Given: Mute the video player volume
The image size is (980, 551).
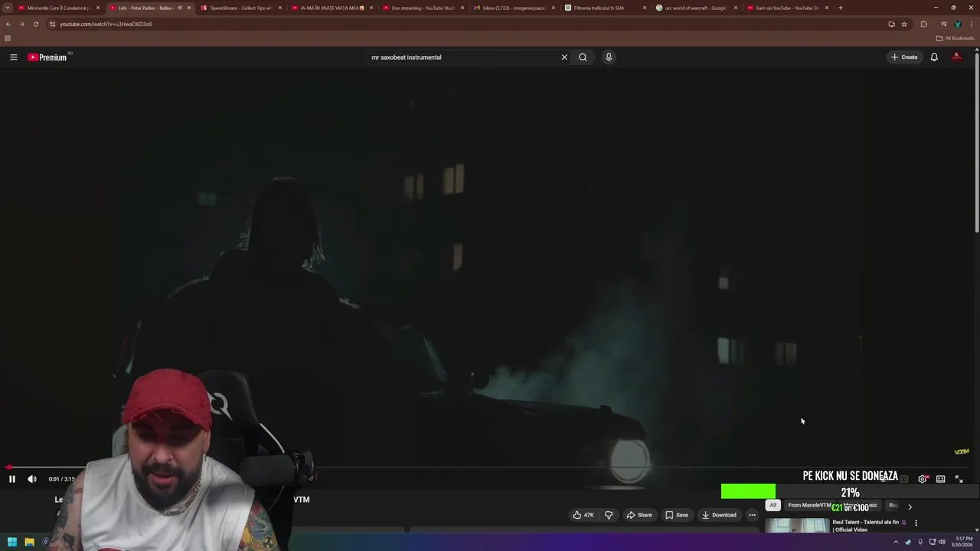Looking at the screenshot, I should click(32, 479).
